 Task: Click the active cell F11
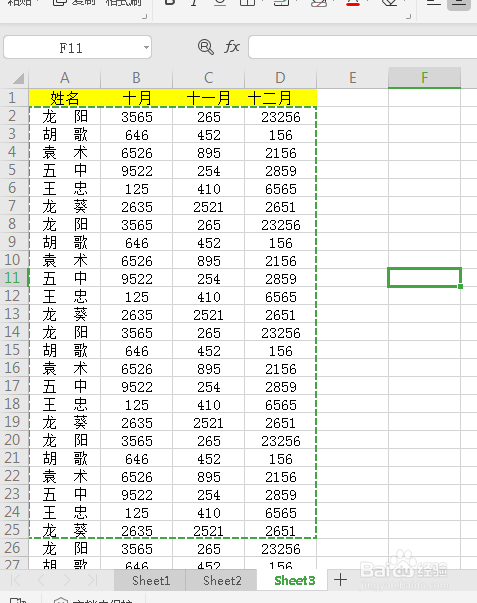pyautogui.click(x=424, y=278)
